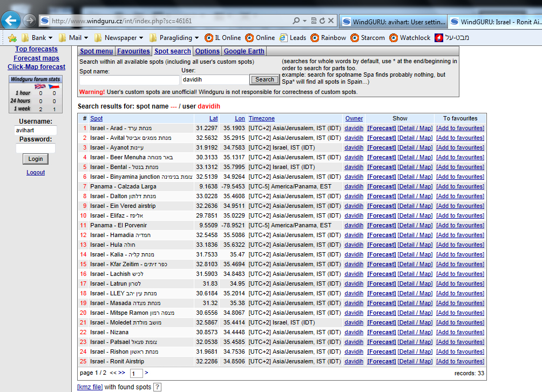Click the browser address bar URL

coord(121,21)
